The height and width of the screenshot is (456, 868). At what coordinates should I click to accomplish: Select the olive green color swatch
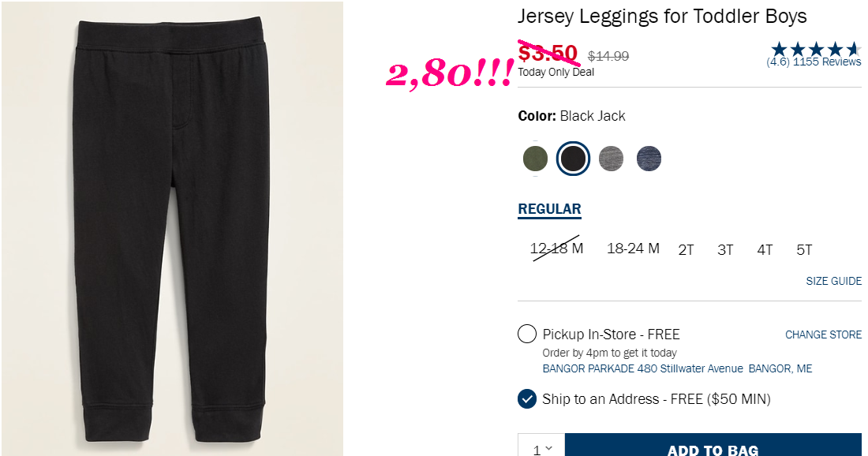[535, 159]
